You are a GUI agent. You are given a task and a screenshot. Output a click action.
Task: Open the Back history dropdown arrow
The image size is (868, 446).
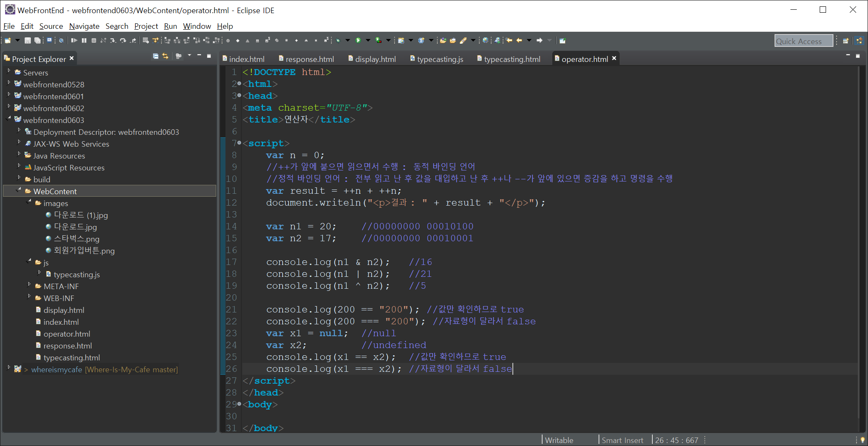click(529, 41)
